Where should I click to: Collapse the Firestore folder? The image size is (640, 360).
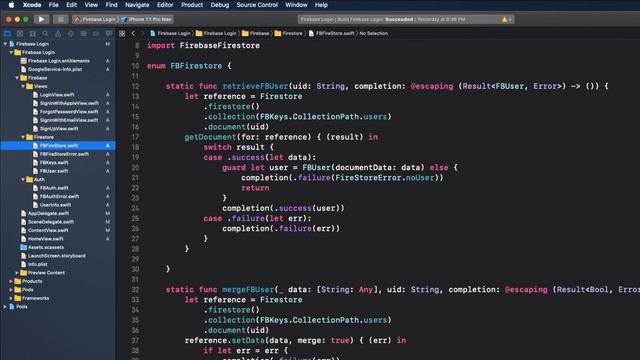coord(23,137)
